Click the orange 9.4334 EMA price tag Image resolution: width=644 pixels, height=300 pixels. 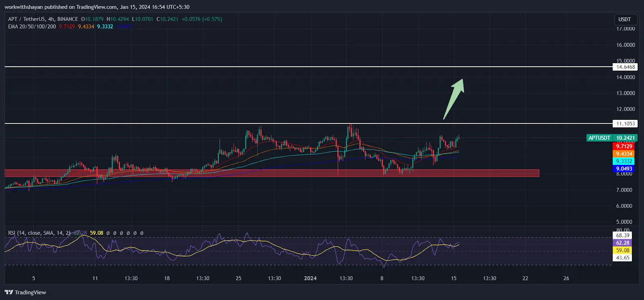point(624,154)
